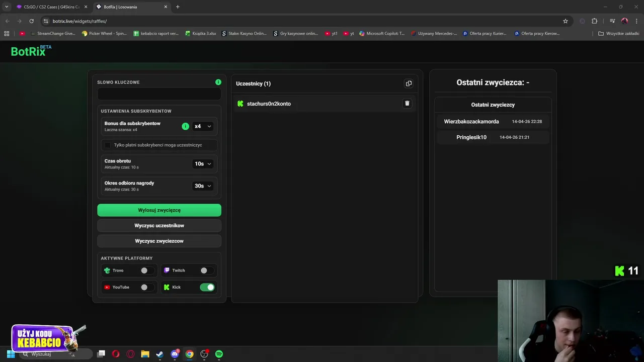Disable the Kick platform toggle
Image resolution: width=644 pixels, height=362 pixels.
pyautogui.click(x=207, y=287)
